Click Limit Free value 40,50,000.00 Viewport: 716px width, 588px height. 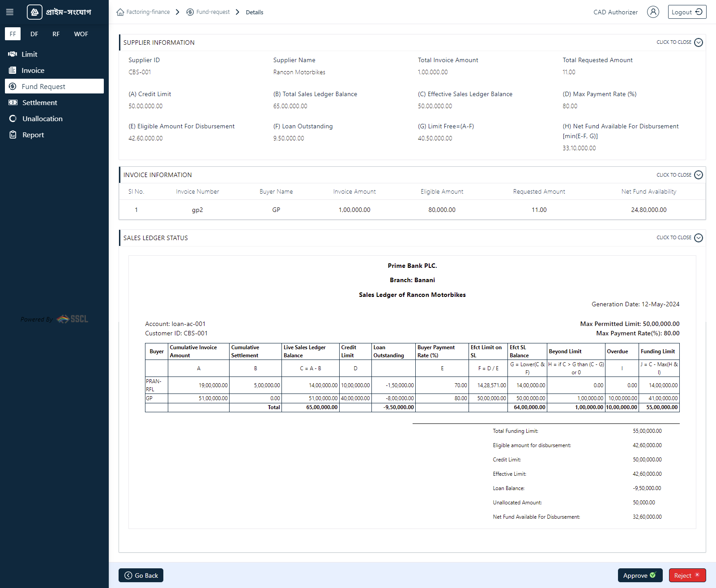(x=435, y=138)
